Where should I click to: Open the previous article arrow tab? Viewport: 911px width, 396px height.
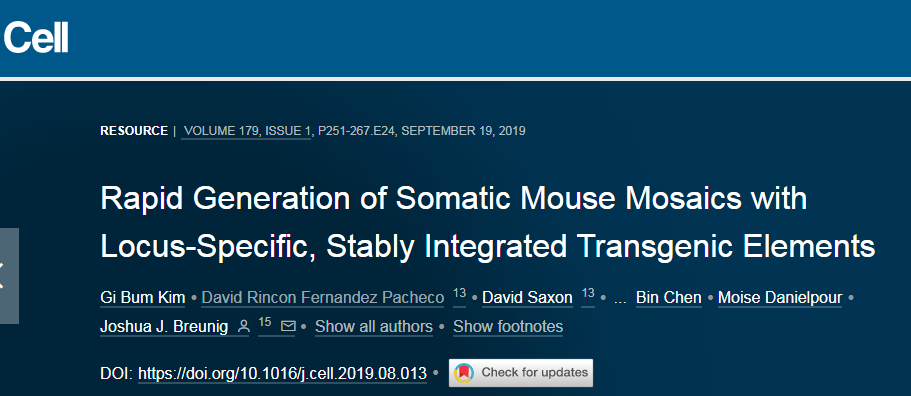coord(8,276)
